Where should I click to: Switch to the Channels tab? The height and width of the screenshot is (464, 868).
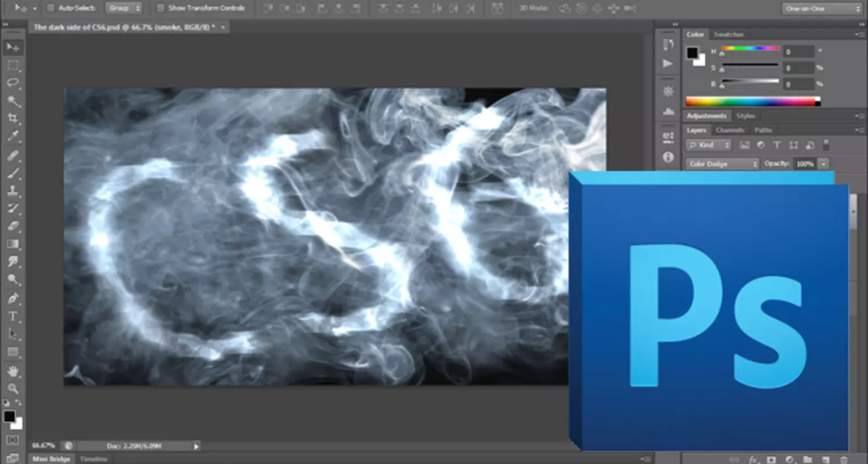point(729,130)
